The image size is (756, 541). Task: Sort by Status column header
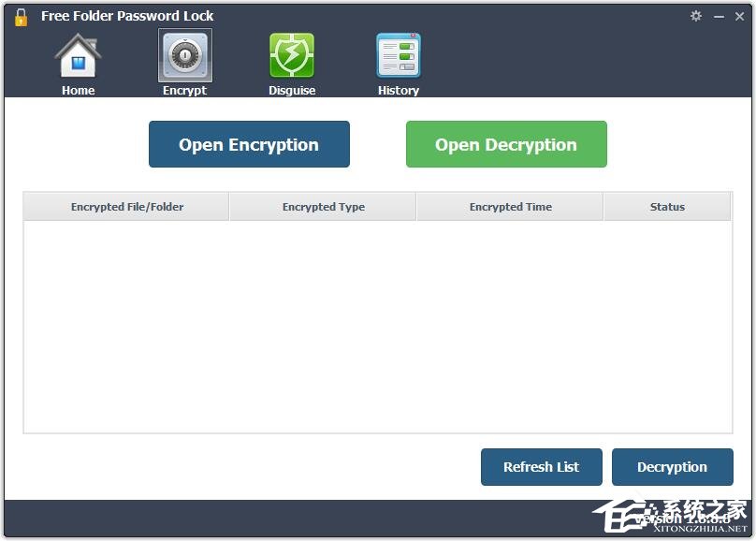point(667,206)
